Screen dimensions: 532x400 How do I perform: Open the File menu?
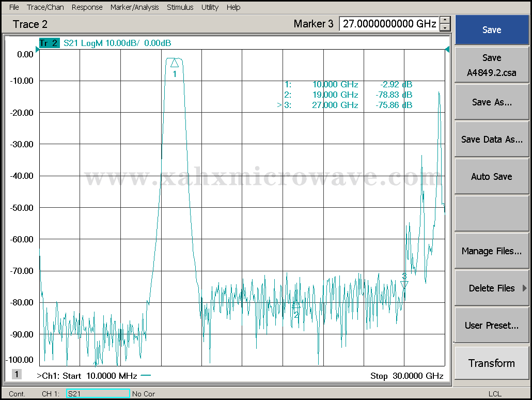pyautogui.click(x=14, y=7)
